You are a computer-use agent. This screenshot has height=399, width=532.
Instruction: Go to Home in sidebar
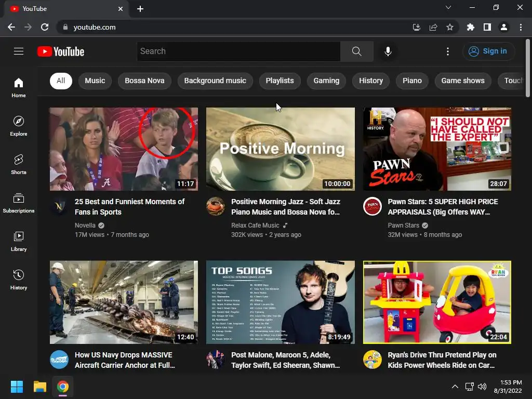19,88
